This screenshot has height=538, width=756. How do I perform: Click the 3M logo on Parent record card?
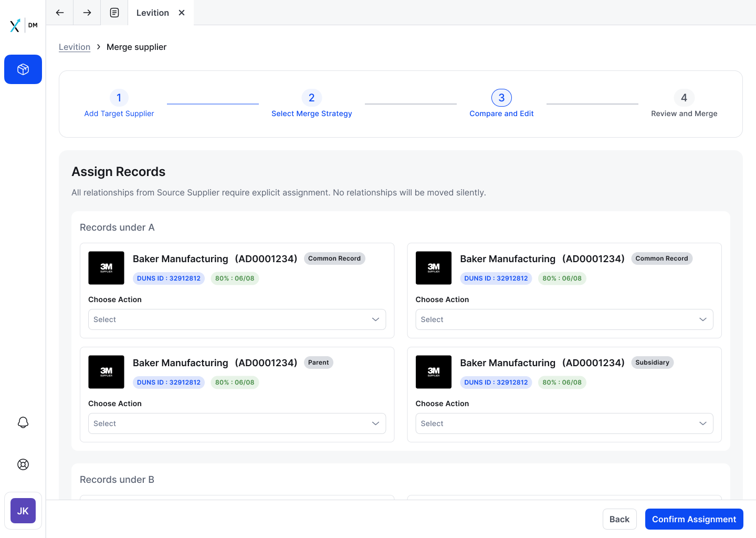pyautogui.click(x=106, y=372)
